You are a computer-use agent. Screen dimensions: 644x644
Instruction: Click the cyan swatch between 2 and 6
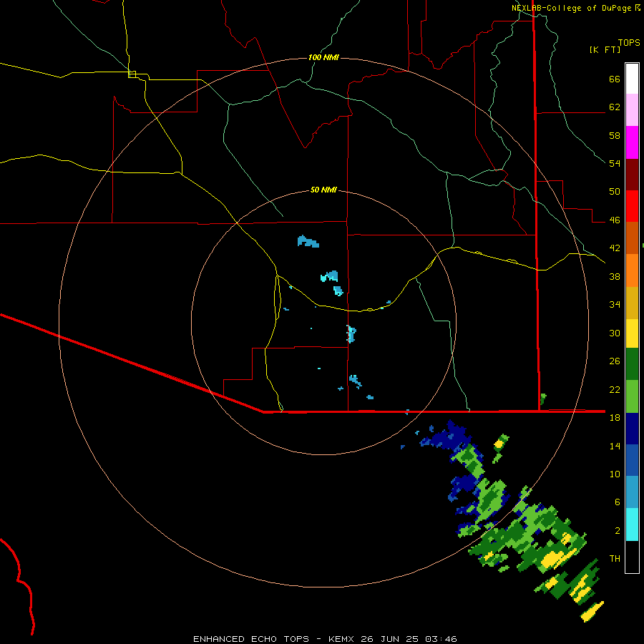pos(632,525)
